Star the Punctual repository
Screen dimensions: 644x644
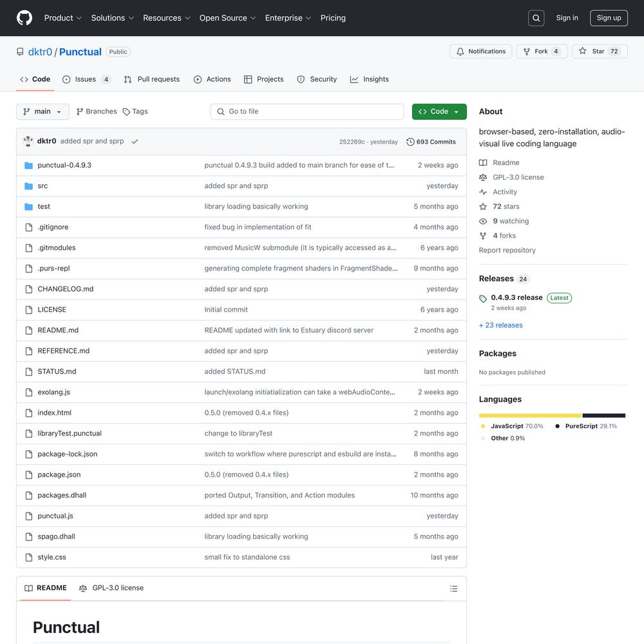pos(600,52)
